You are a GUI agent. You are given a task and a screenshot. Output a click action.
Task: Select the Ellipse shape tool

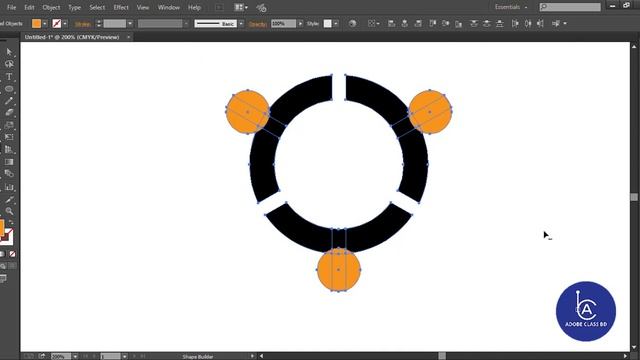coord(9,89)
